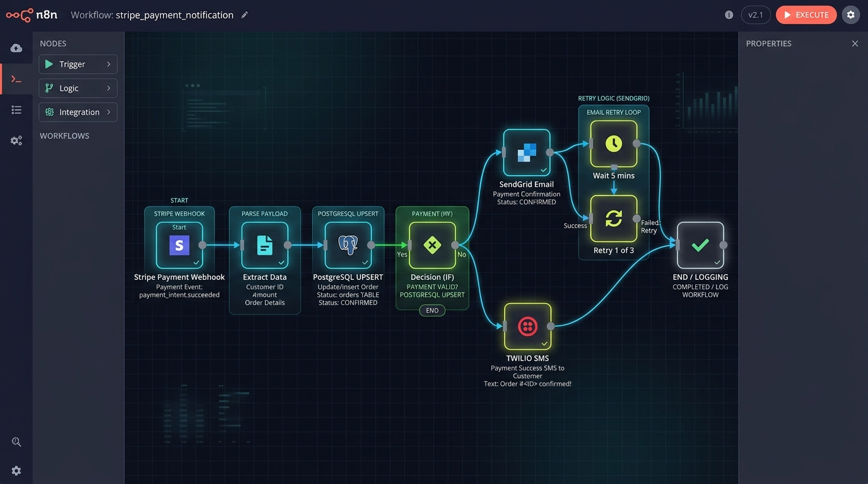
Task: Click the "PARSE PAYLOAD" group header
Action: click(265, 214)
